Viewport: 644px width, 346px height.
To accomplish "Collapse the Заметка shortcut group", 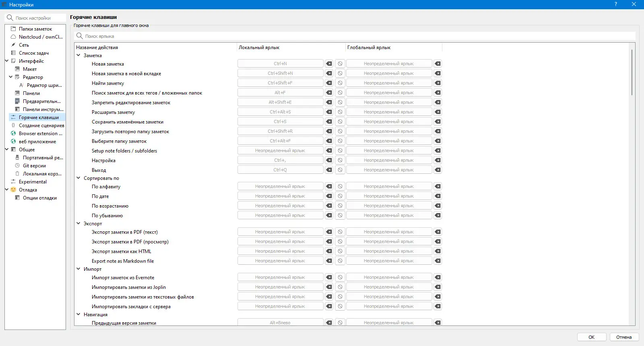I will (78, 56).
